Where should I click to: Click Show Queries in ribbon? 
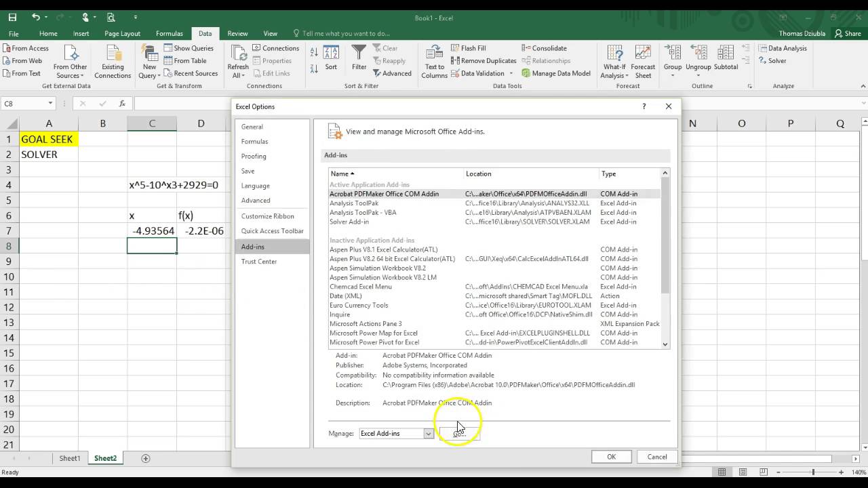pos(189,48)
